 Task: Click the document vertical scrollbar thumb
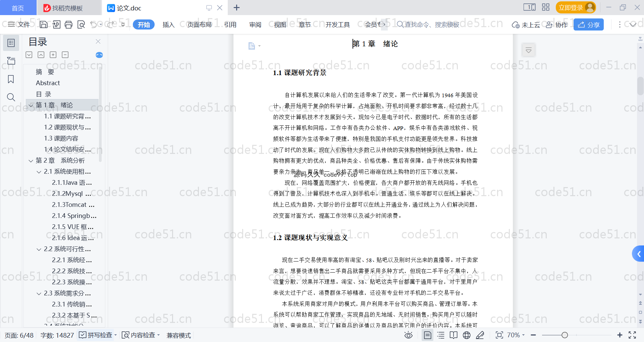pos(640,85)
